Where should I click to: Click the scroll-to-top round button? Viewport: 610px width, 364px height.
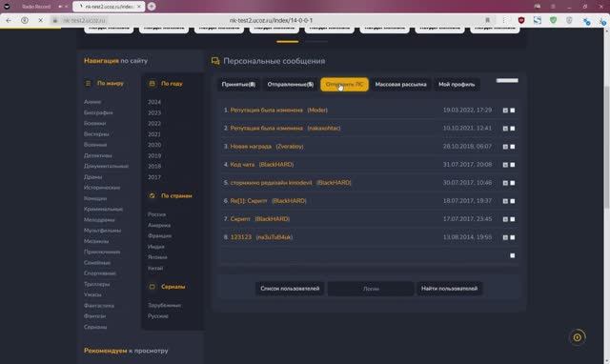pyautogui.click(x=578, y=337)
